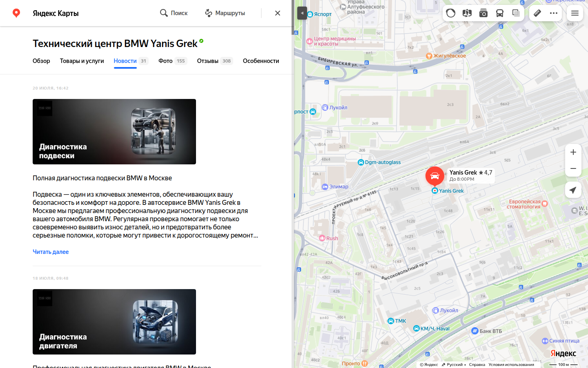
Task: Open the Фото tab
Action: click(172, 61)
